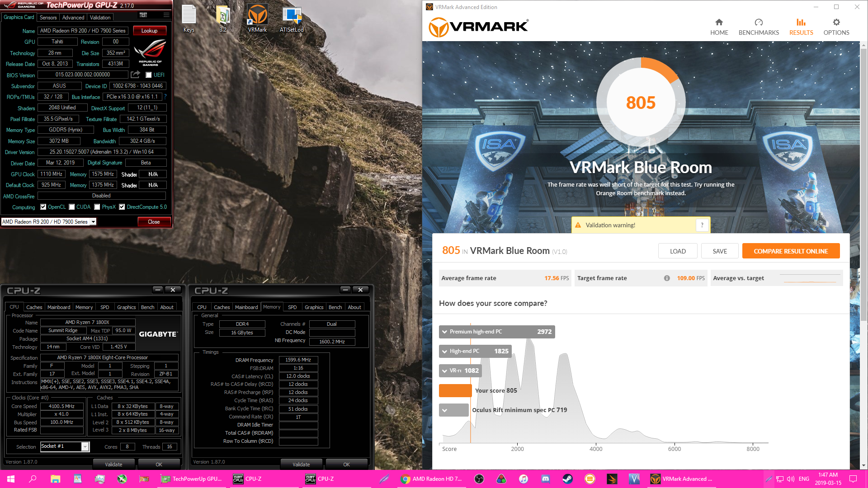Screen dimensions: 868x488
Task: Toggle the DirectCompute 5.0 checkbox
Action: tap(122, 207)
